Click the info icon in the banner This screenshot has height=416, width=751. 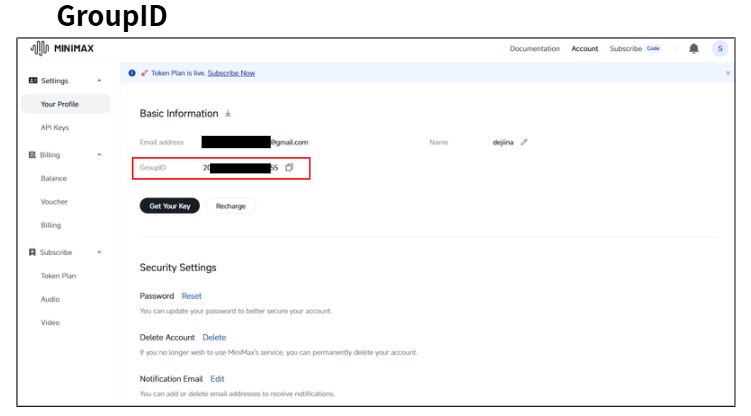pos(132,73)
